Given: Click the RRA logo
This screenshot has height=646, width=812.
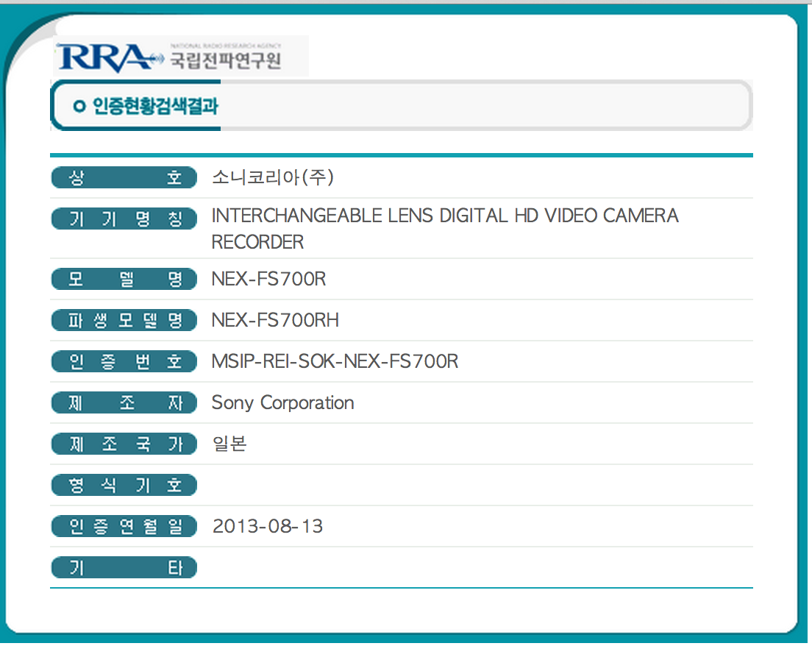Looking at the screenshot, I should tap(110, 57).
